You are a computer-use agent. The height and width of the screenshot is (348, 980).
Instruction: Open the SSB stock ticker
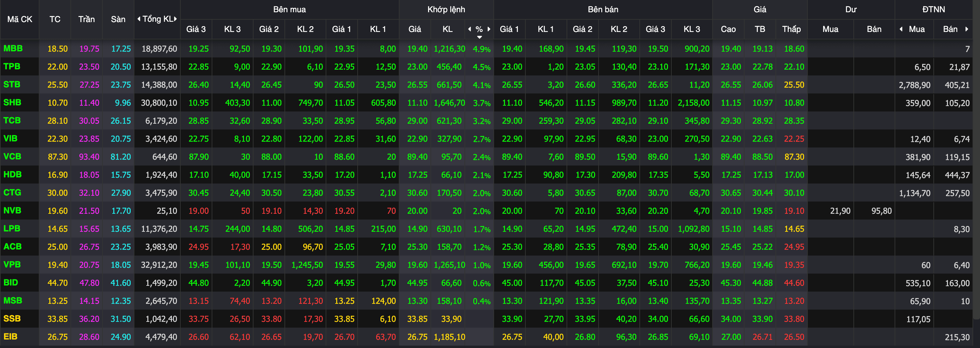pos(12,318)
